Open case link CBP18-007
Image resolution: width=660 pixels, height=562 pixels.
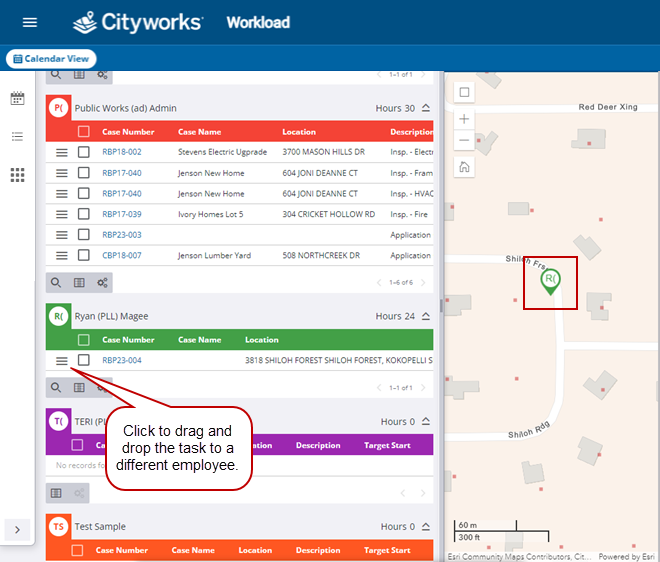(x=121, y=255)
